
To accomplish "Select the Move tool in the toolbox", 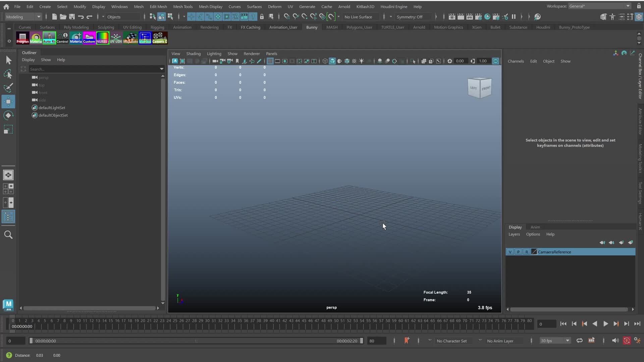I will click(x=8, y=101).
